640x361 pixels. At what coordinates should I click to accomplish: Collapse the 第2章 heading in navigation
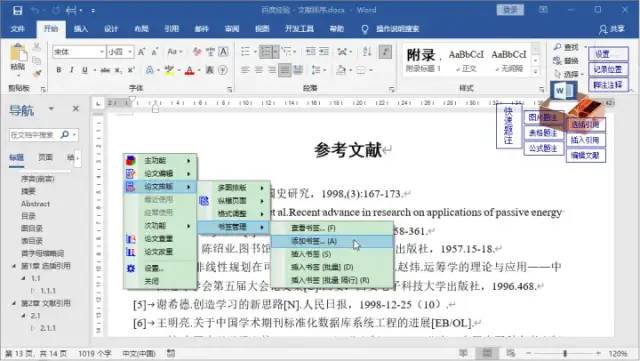(14, 303)
